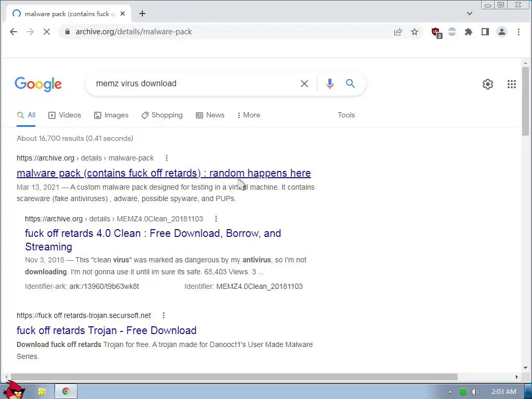
Task: Open Trojan - Free Download result
Action: pos(107,330)
